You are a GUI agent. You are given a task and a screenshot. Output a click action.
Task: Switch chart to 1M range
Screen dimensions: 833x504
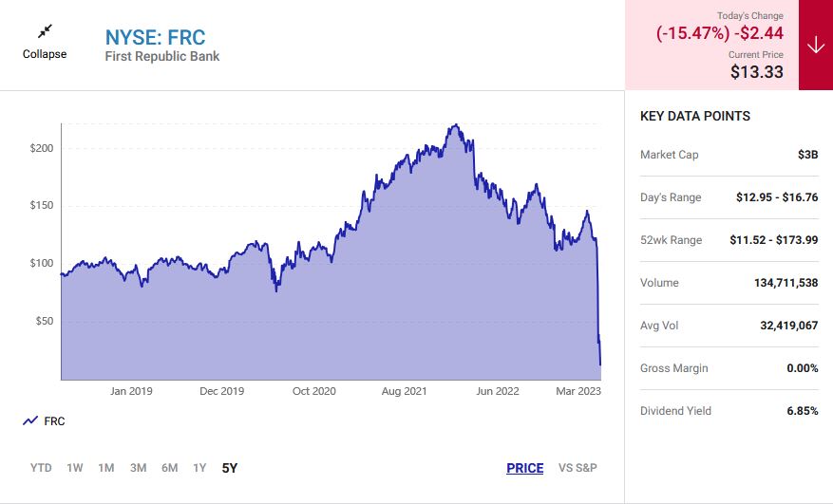(x=105, y=468)
